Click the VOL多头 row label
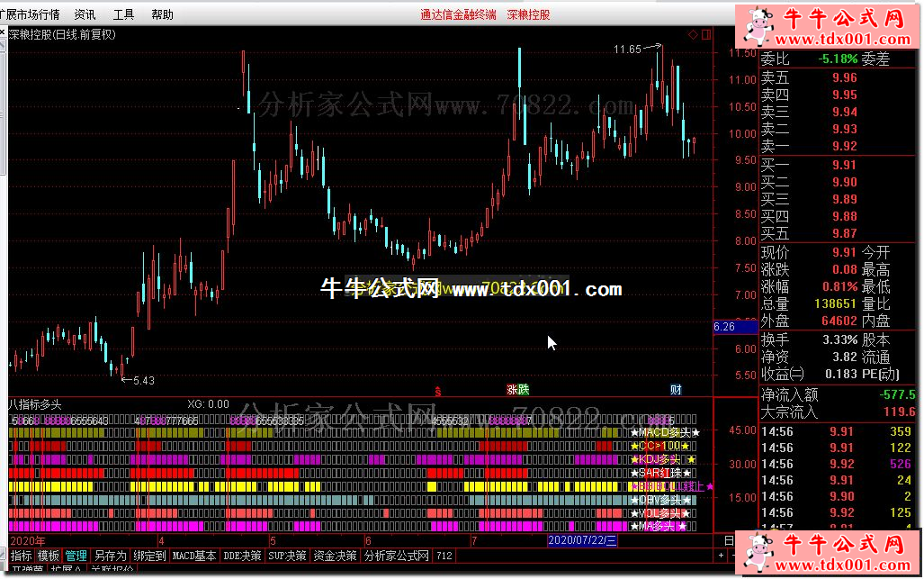This screenshot has height=579, width=924. [660, 513]
